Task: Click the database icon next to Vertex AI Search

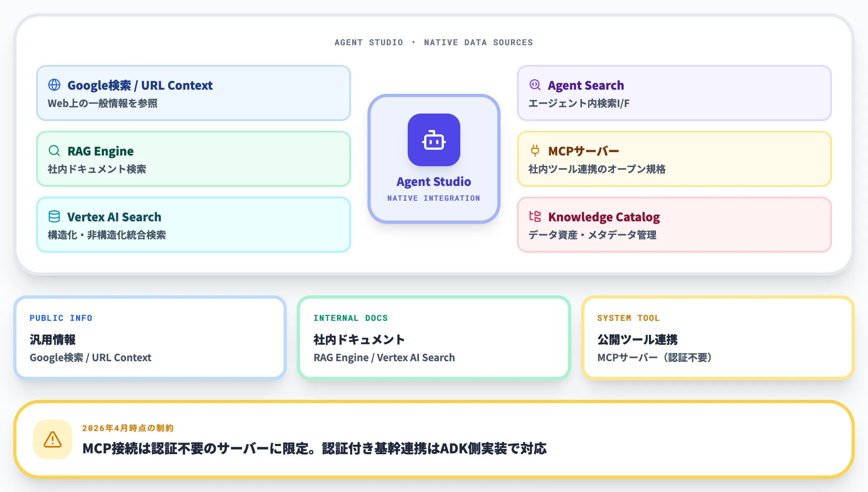Action: pyautogui.click(x=54, y=217)
